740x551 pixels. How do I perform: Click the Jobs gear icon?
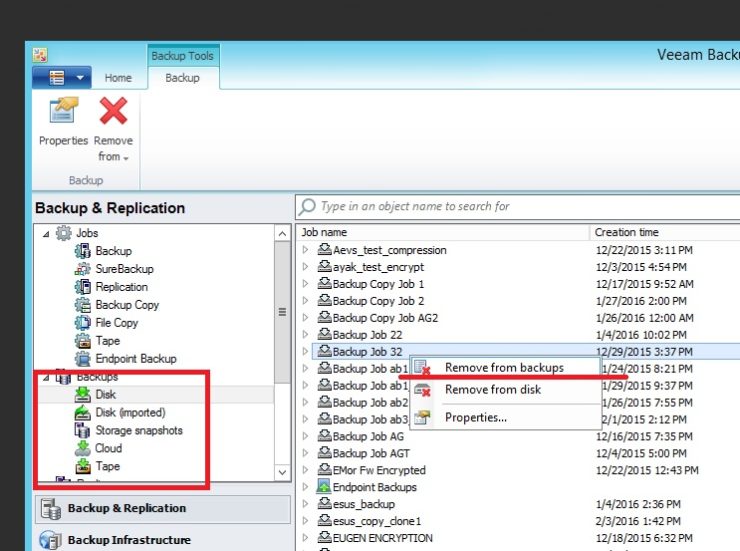[x=64, y=233]
